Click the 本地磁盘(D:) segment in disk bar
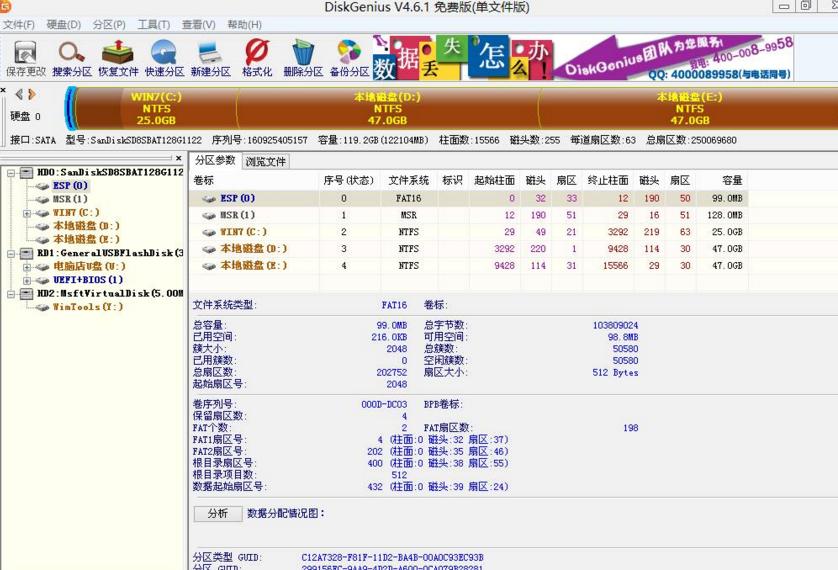 pyautogui.click(x=387, y=108)
